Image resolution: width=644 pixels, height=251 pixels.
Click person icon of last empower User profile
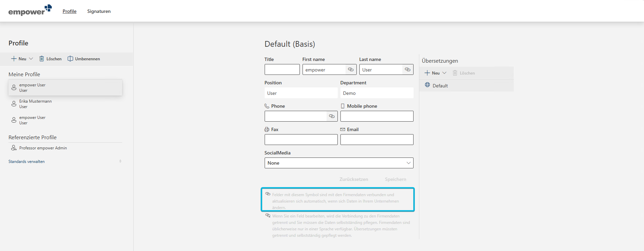pos(14,120)
